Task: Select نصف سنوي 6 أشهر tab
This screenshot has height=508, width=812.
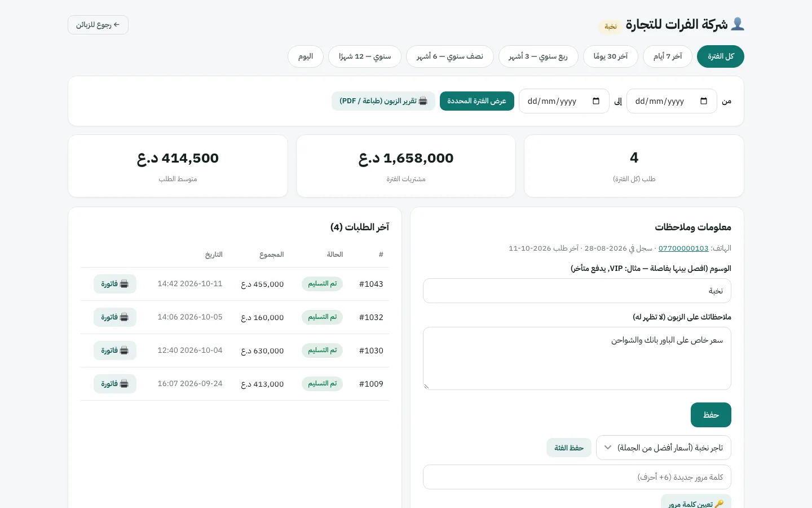Action: (x=450, y=56)
